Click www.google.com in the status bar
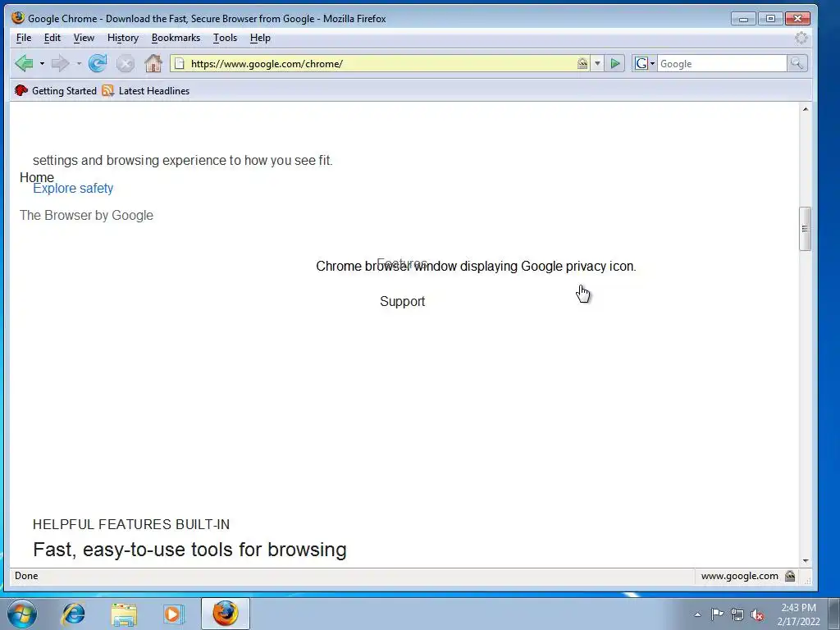The image size is (840, 630). [739, 576]
